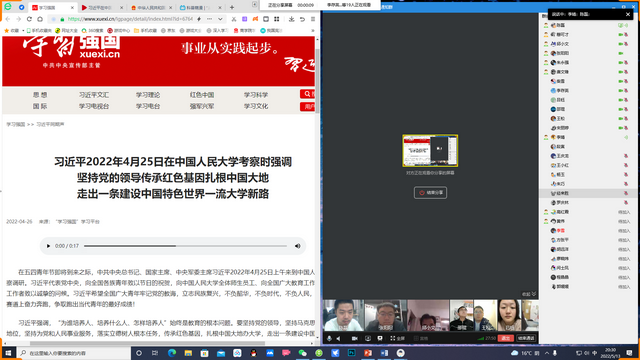Open the red search button on xuexi site

point(308,94)
